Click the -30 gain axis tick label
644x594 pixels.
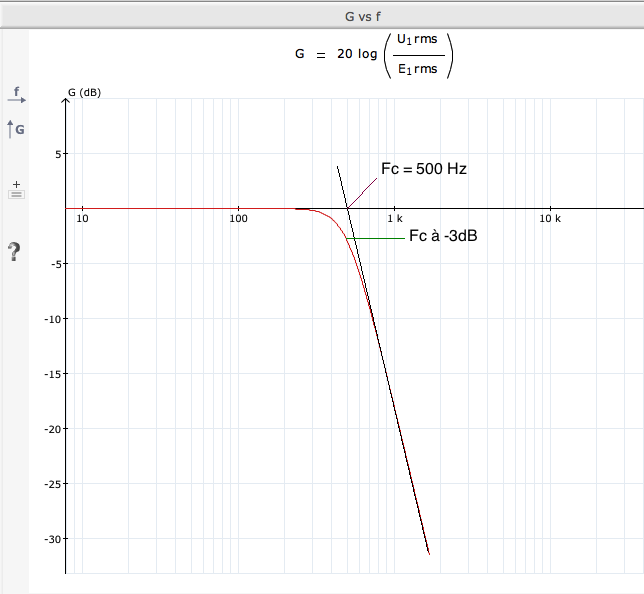click(x=53, y=539)
